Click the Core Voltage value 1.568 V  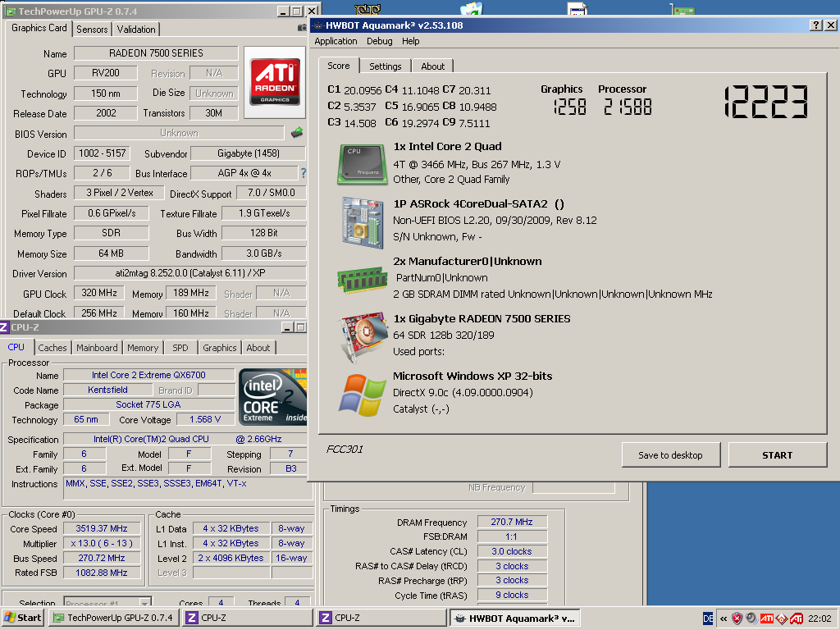coord(204,419)
